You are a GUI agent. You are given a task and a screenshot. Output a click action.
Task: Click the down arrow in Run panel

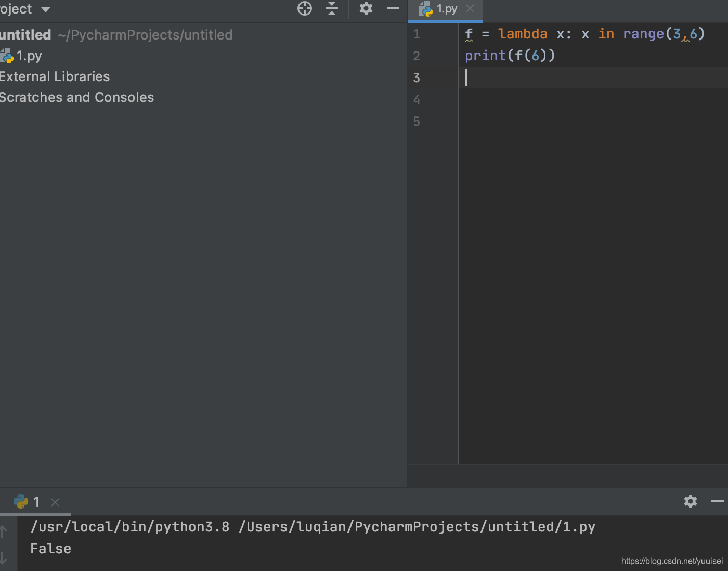tap(4, 558)
